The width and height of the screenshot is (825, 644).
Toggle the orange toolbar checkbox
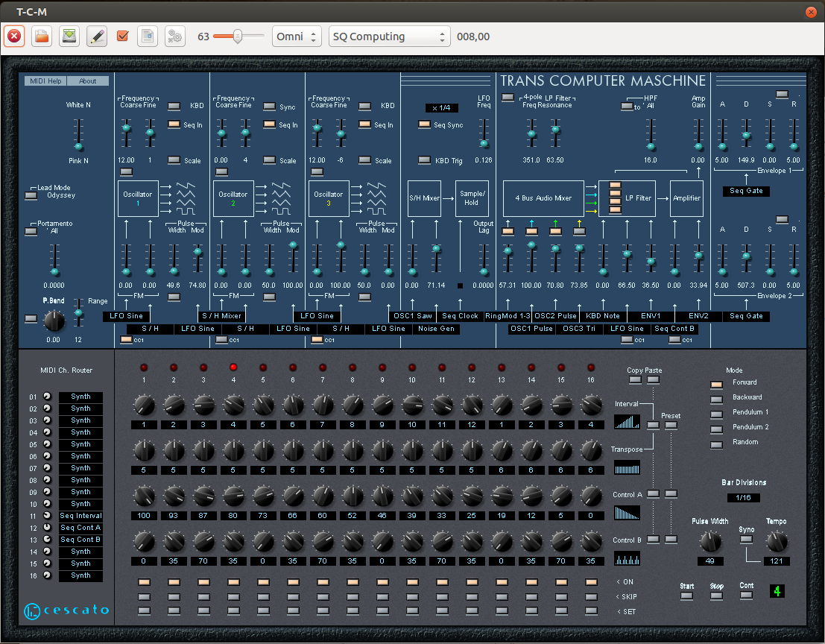pos(123,36)
